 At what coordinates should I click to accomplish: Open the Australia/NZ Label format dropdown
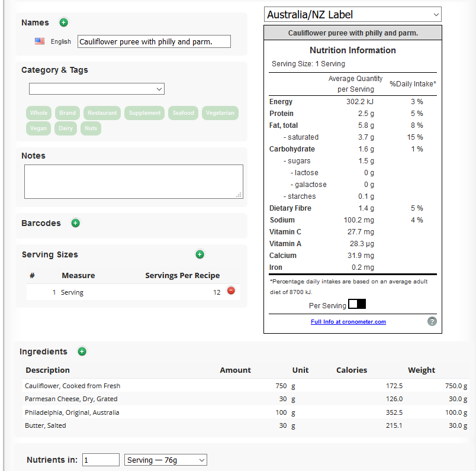click(353, 15)
